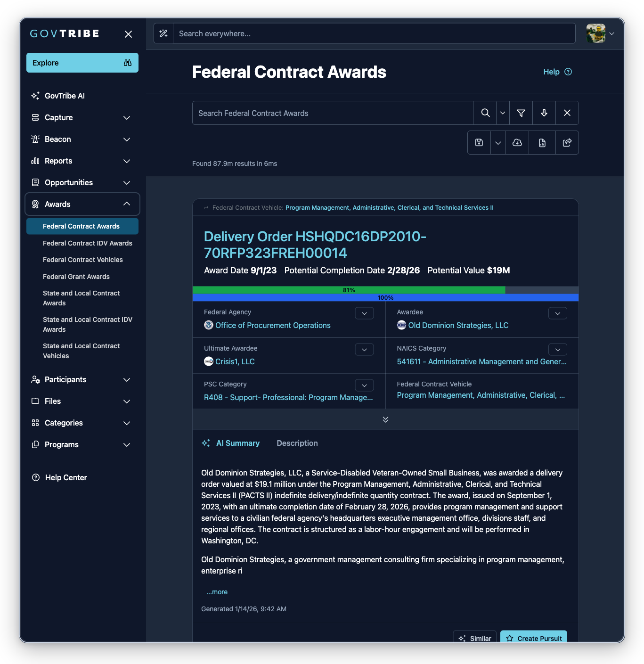Expand the Opportunities menu chevron
Image resolution: width=644 pixels, height=664 pixels.
click(127, 182)
